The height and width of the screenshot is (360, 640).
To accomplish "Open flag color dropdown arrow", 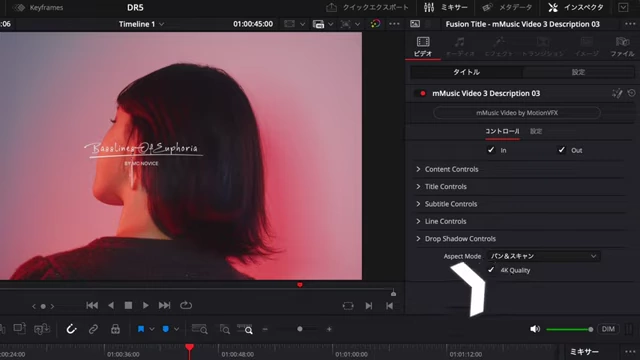I will (152, 329).
